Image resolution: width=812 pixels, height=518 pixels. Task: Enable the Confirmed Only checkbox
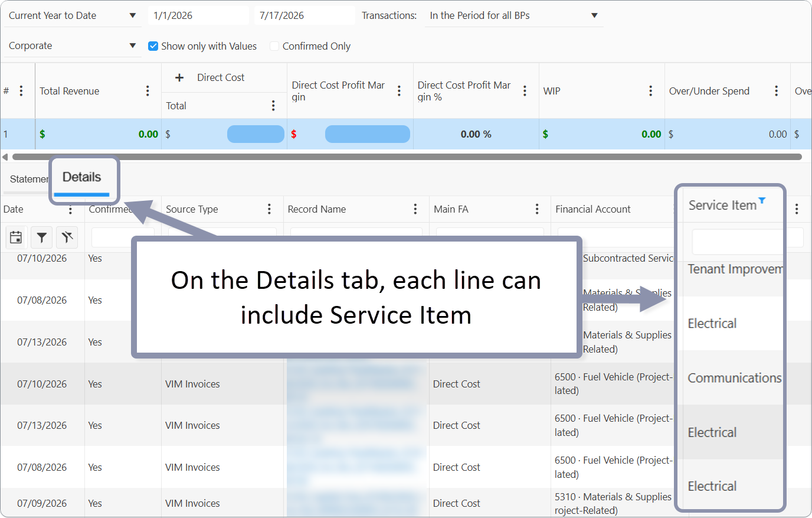[274, 46]
